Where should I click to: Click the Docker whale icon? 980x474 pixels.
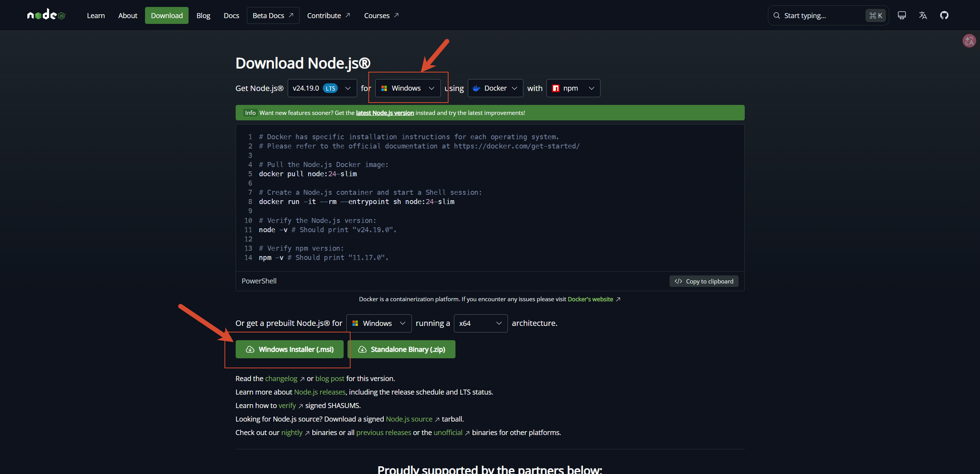click(x=477, y=88)
